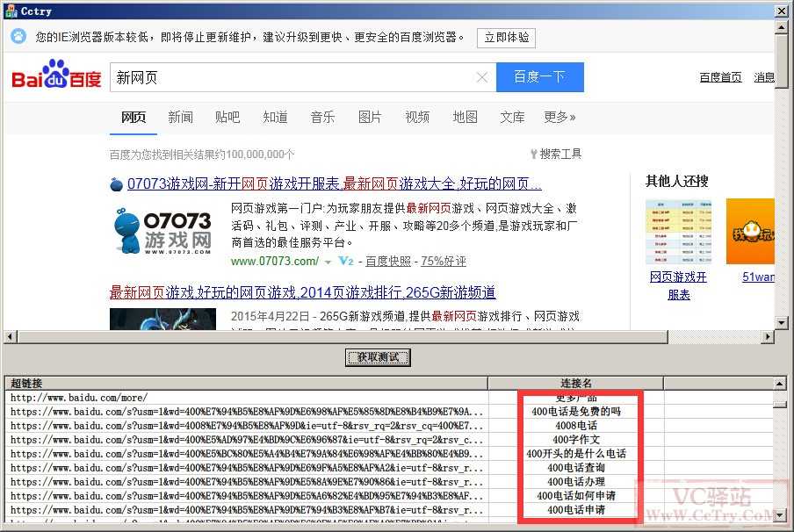Click browser vertical scrollbar up arrow
794x532 pixels.
coord(782,27)
